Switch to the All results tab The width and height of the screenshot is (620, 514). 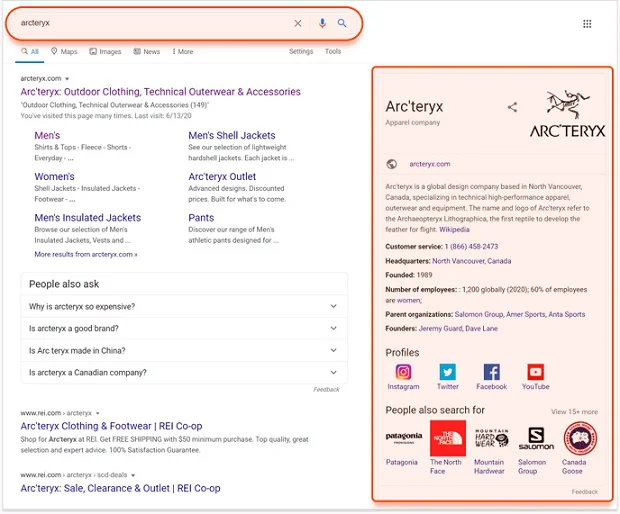30,51
